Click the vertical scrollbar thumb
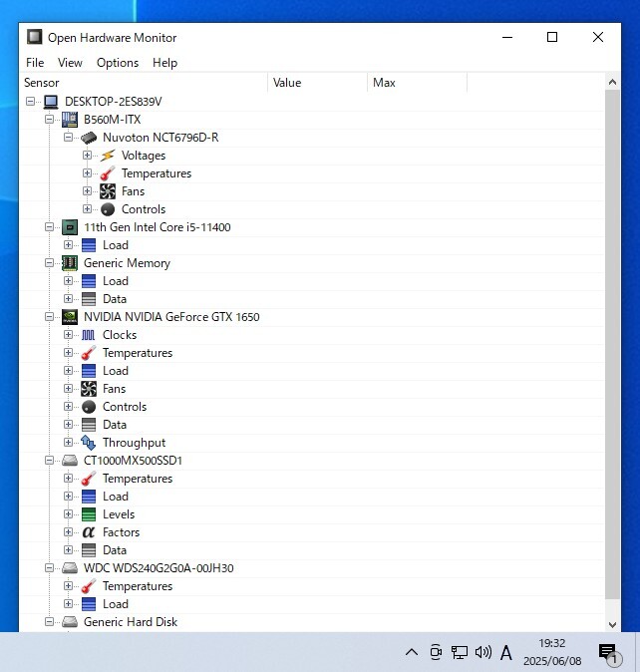The height and width of the screenshot is (672, 640). (612, 345)
